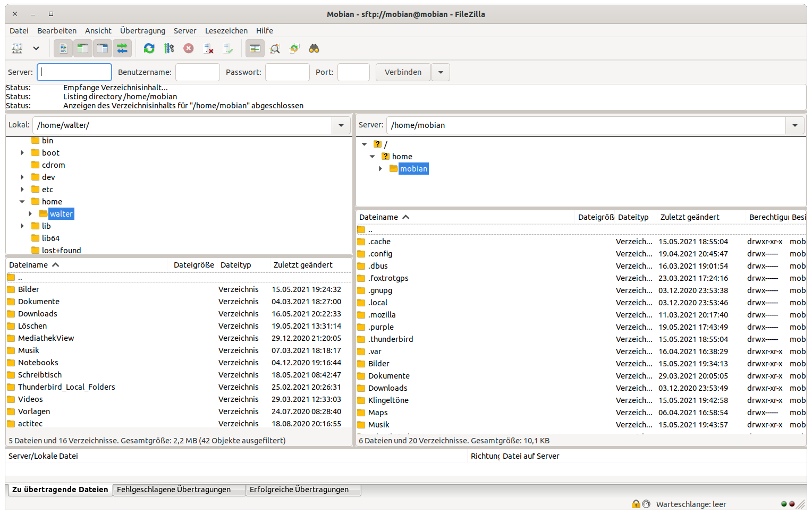Focus the Server quickconnect input field
Image resolution: width=812 pixels, height=515 pixels.
pos(74,72)
